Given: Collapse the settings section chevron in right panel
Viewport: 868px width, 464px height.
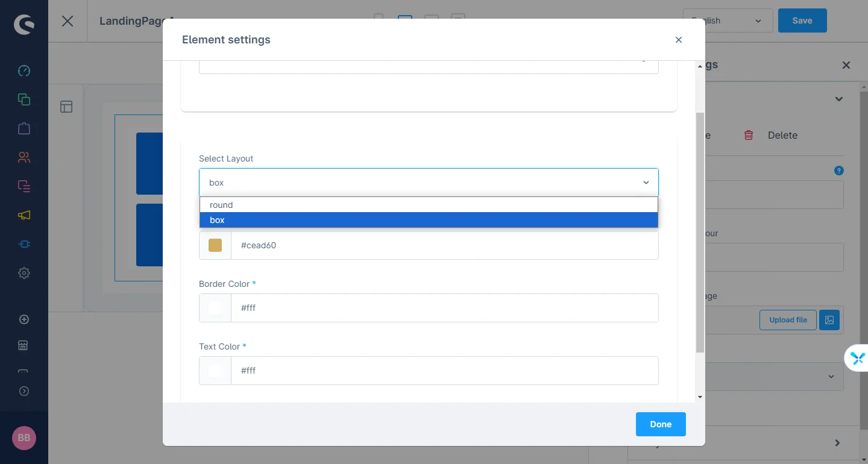Looking at the screenshot, I should [x=838, y=99].
